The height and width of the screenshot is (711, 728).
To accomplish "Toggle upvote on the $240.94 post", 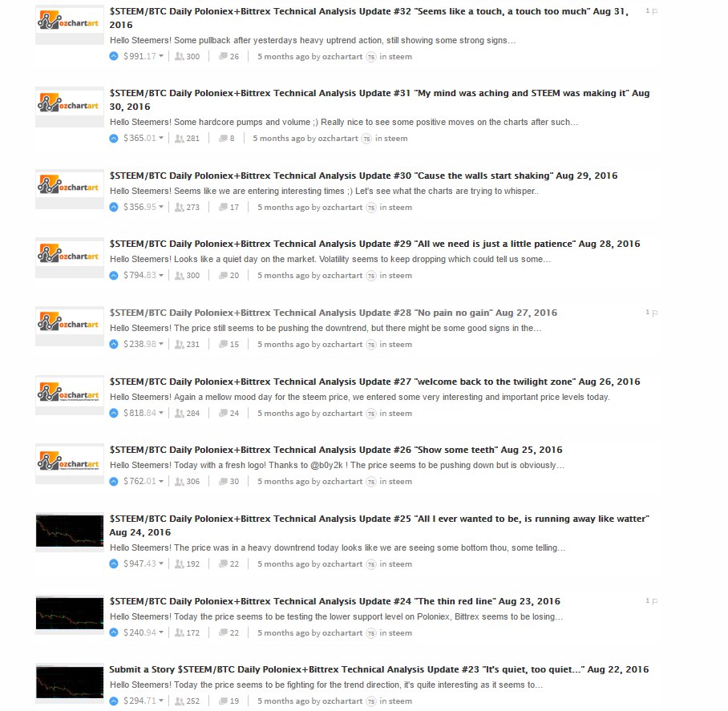I will click(x=114, y=632).
